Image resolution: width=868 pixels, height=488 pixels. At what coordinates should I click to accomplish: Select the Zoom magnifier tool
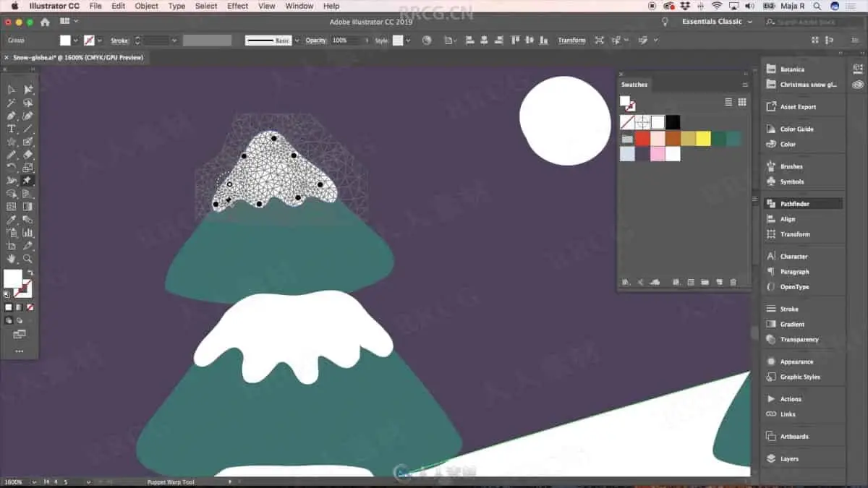pos(27,259)
